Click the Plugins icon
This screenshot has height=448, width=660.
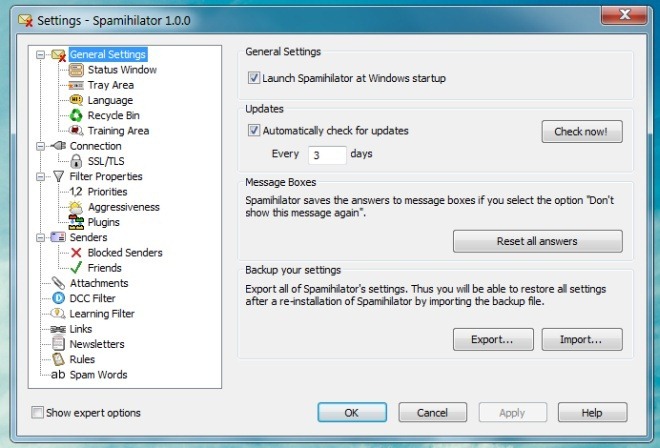point(76,222)
